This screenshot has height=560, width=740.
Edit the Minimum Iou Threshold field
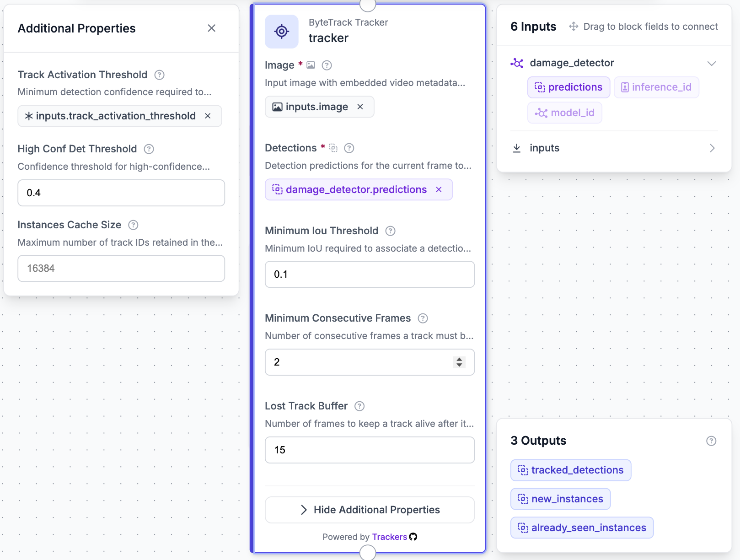pyautogui.click(x=370, y=274)
